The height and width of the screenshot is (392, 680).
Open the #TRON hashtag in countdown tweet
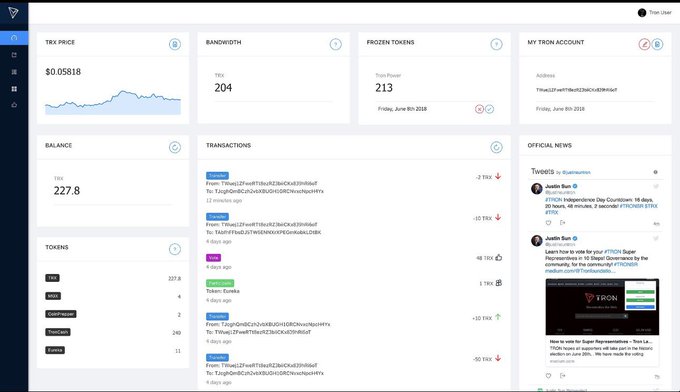click(x=553, y=200)
